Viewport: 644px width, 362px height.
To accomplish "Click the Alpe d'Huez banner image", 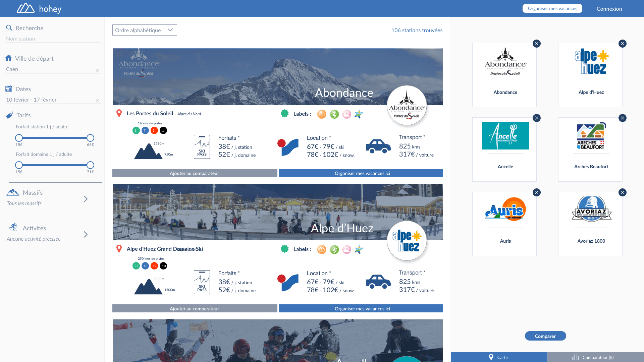I will tap(278, 212).
